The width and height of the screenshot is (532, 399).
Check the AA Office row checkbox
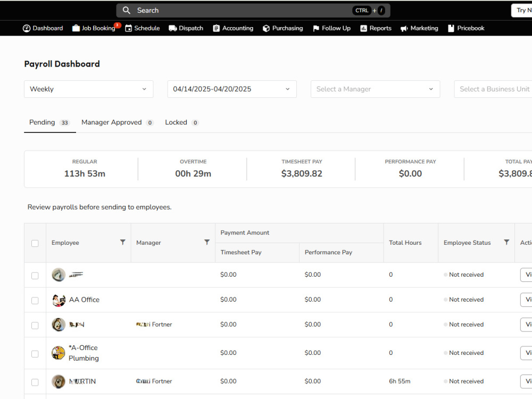(x=35, y=301)
